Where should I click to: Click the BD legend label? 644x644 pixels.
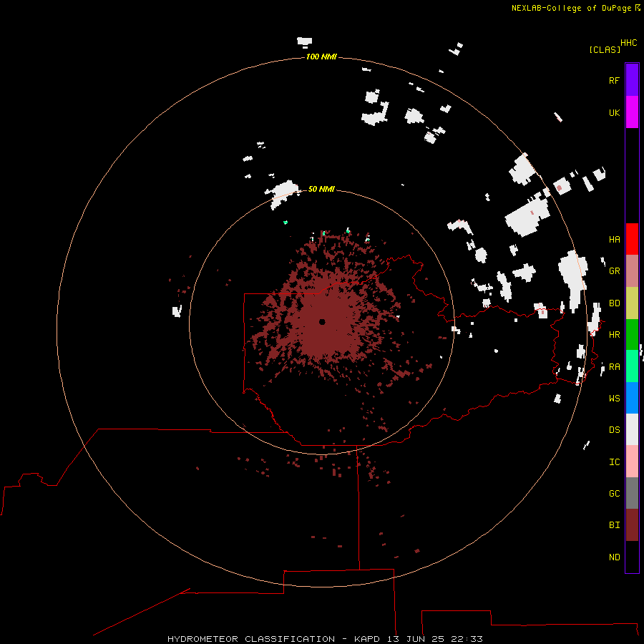[x=614, y=303]
